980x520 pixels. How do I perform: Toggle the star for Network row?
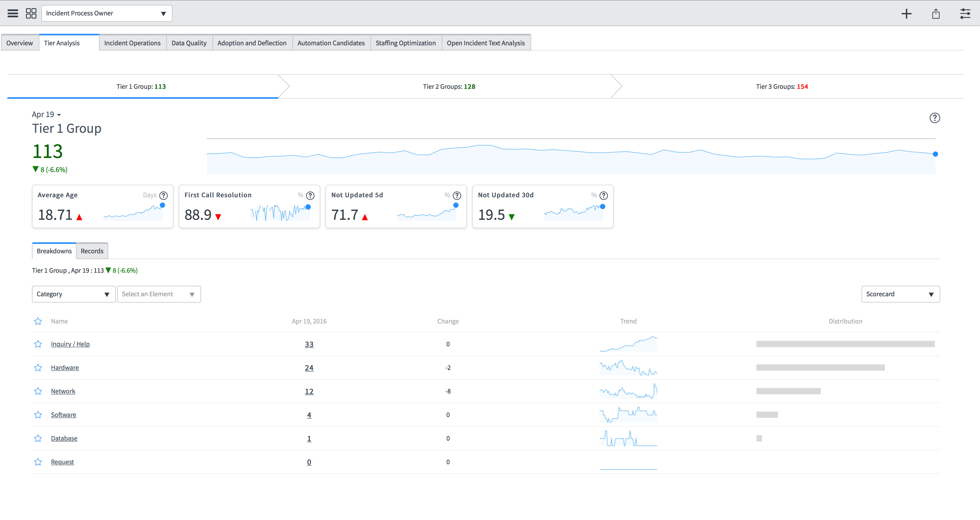click(38, 391)
